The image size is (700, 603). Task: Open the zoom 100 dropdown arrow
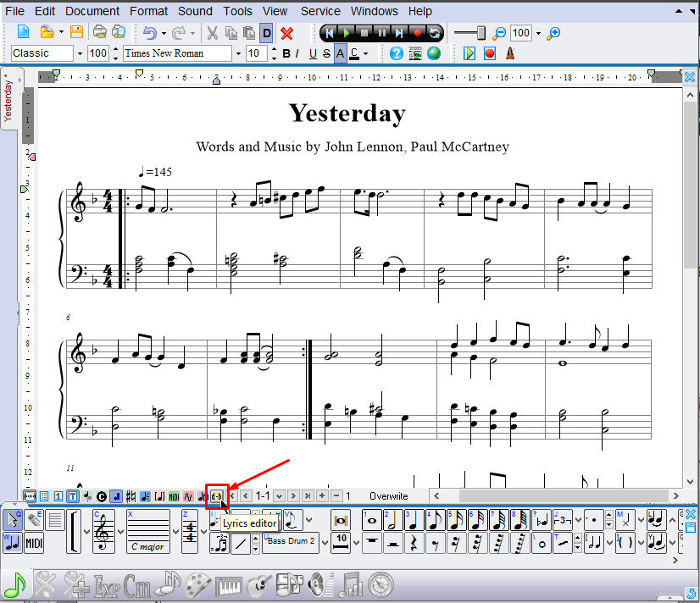[x=538, y=33]
